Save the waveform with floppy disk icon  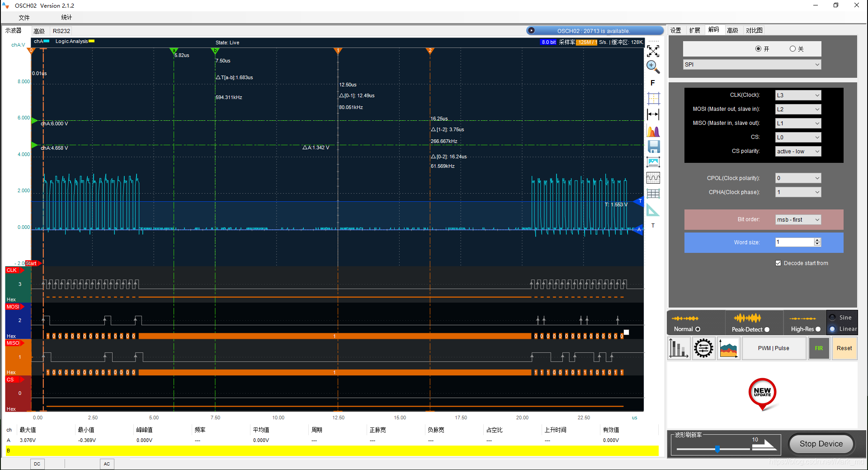[x=654, y=147]
